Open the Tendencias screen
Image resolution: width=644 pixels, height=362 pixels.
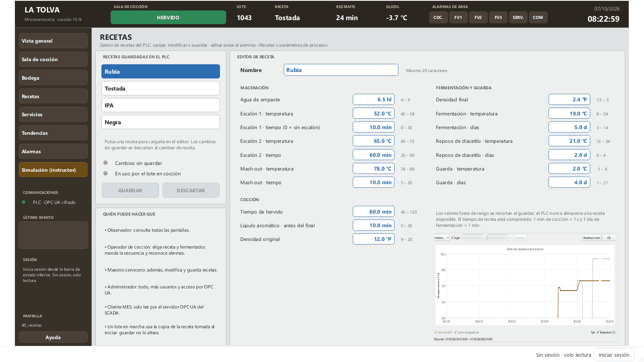click(x=53, y=133)
